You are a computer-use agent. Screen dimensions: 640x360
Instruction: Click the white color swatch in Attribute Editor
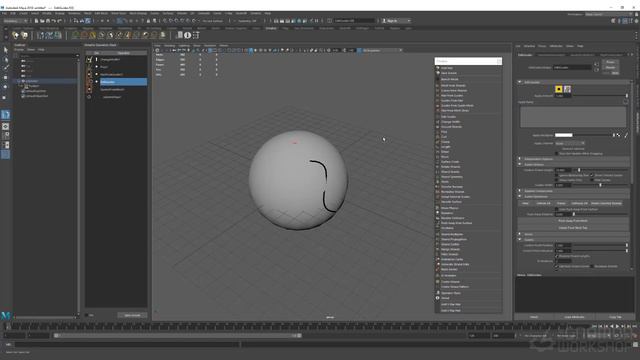[564, 135]
